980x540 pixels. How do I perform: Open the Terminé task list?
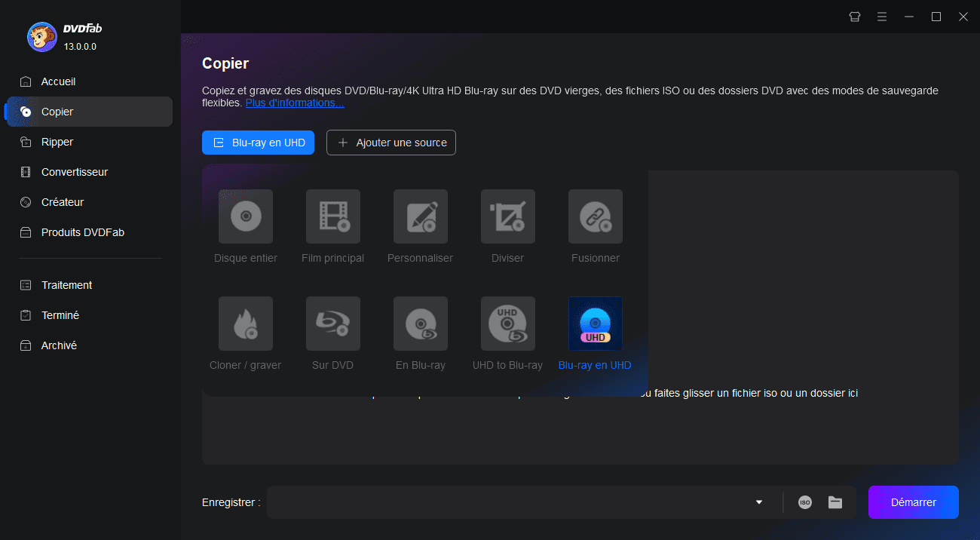(89, 315)
